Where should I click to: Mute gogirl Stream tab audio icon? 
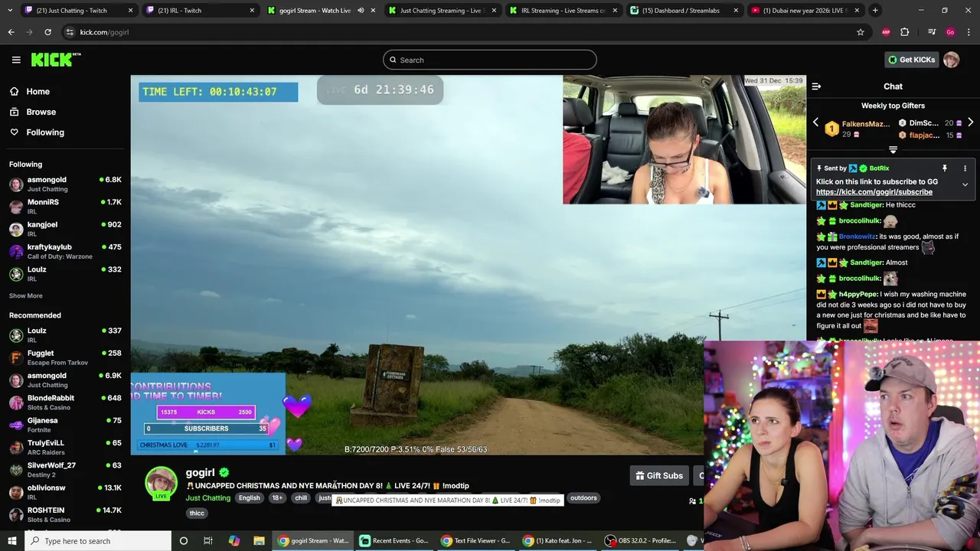(361, 11)
